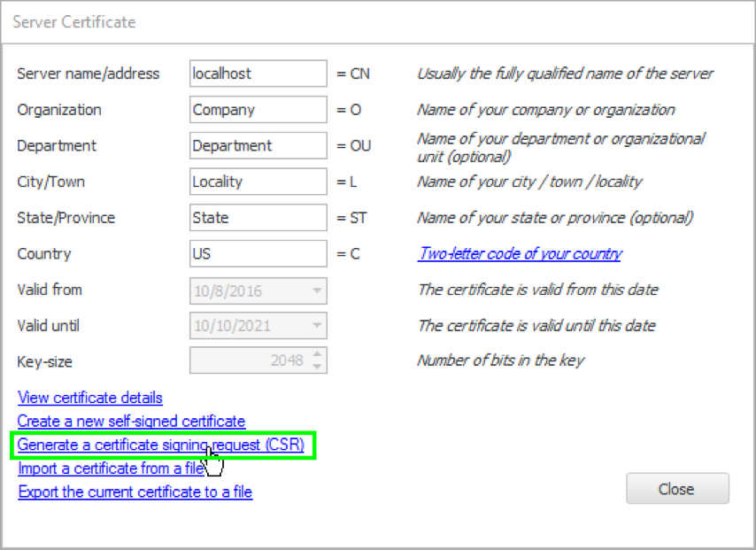The height and width of the screenshot is (550, 756).
Task: Increase Key-size with the up arrow
Action: coord(318,355)
